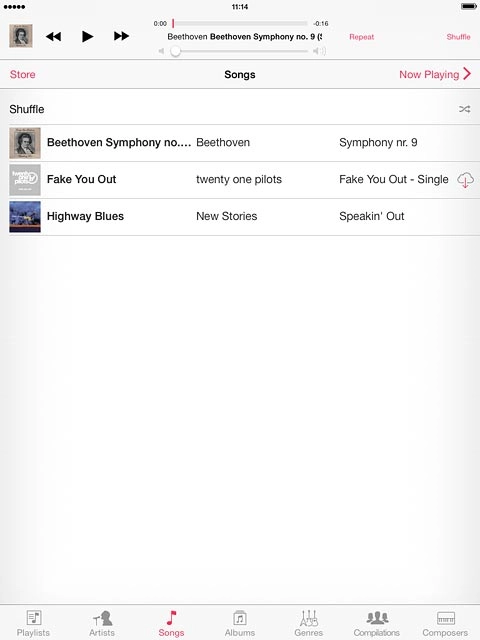Start playback with the play button
The width and height of the screenshot is (480, 640).
[x=87, y=36]
